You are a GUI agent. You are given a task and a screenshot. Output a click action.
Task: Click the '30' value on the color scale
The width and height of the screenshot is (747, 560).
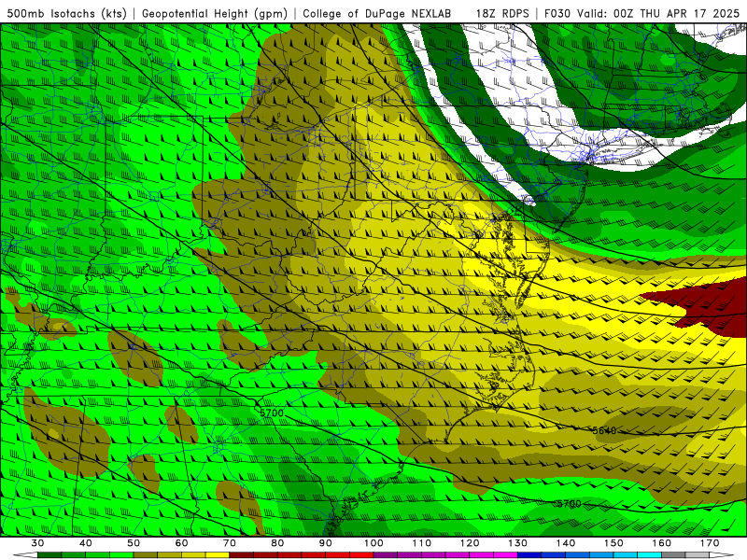[37, 543]
